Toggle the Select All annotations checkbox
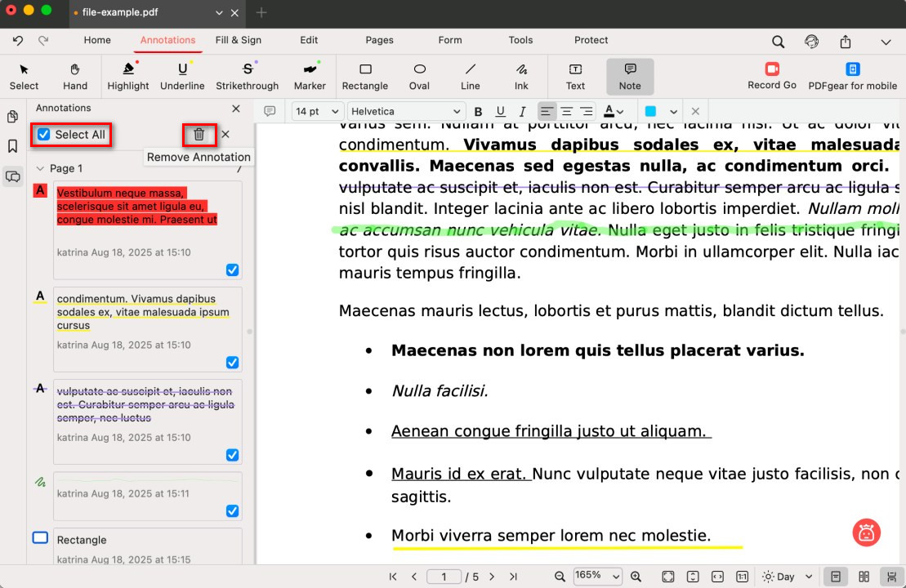This screenshot has height=588, width=906. 43,134
